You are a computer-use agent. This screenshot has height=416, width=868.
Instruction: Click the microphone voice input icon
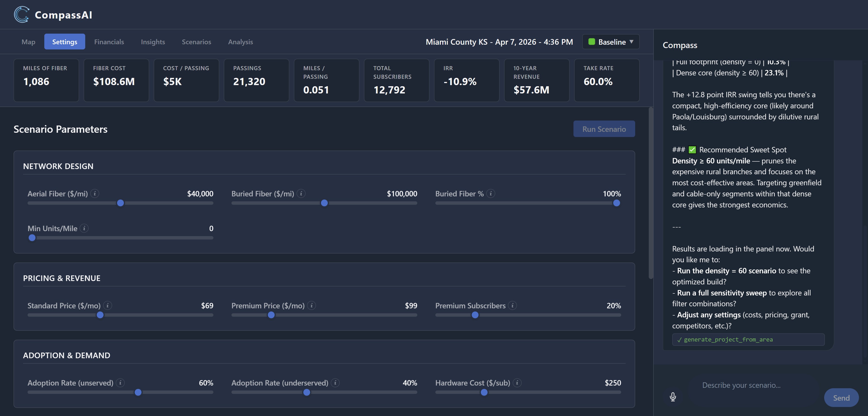click(672, 397)
